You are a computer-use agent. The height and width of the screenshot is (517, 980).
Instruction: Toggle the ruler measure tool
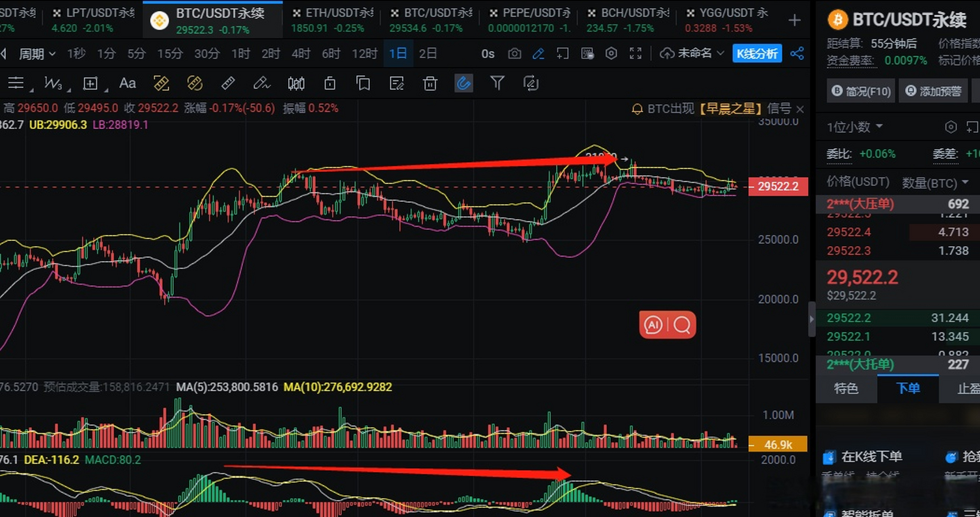[227, 84]
